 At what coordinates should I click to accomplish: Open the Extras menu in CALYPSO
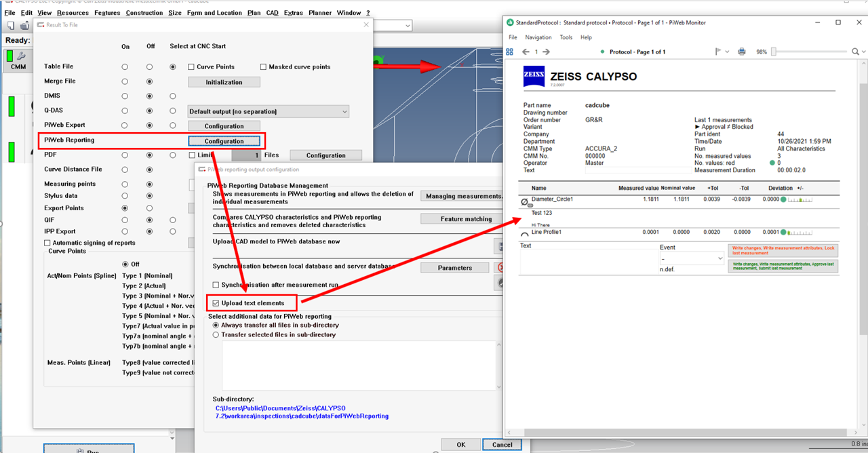(x=293, y=13)
